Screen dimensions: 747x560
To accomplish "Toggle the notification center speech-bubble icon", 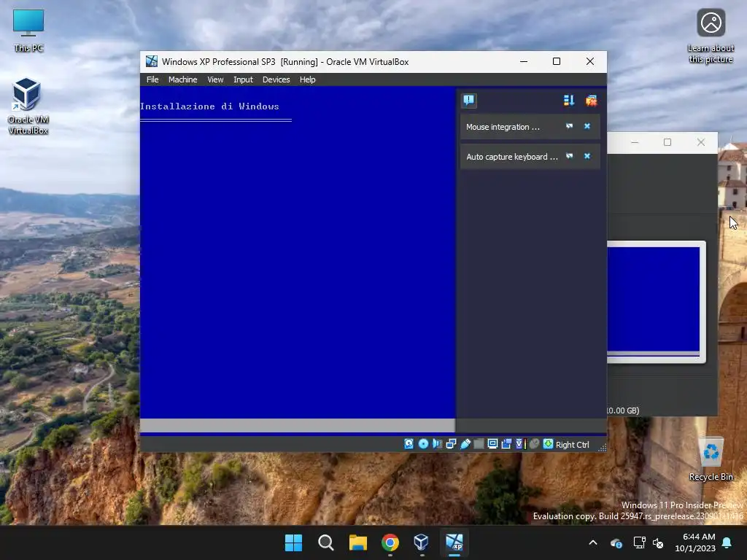I will click(x=469, y=101).
